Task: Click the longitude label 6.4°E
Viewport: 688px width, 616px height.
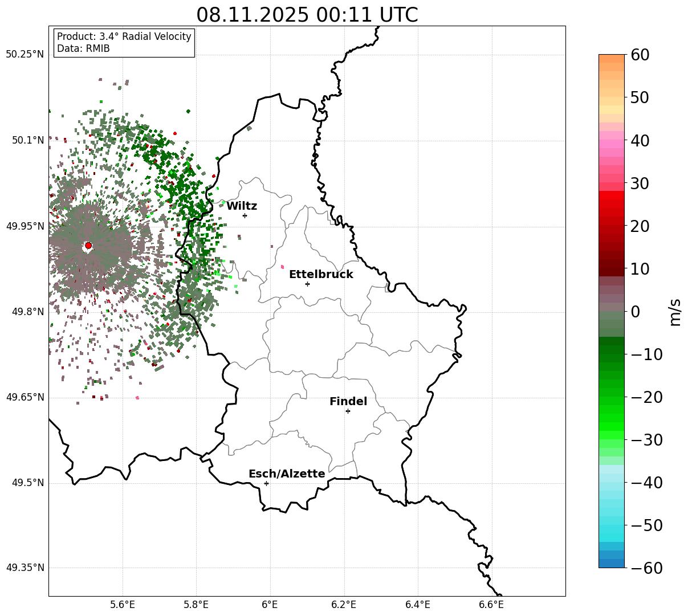Action: 418,605
